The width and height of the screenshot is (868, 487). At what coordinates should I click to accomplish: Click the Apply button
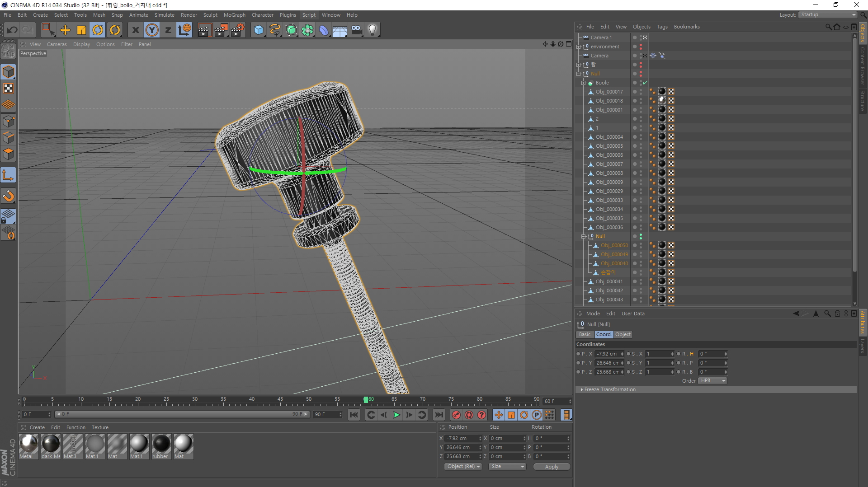tap(552, 467)
